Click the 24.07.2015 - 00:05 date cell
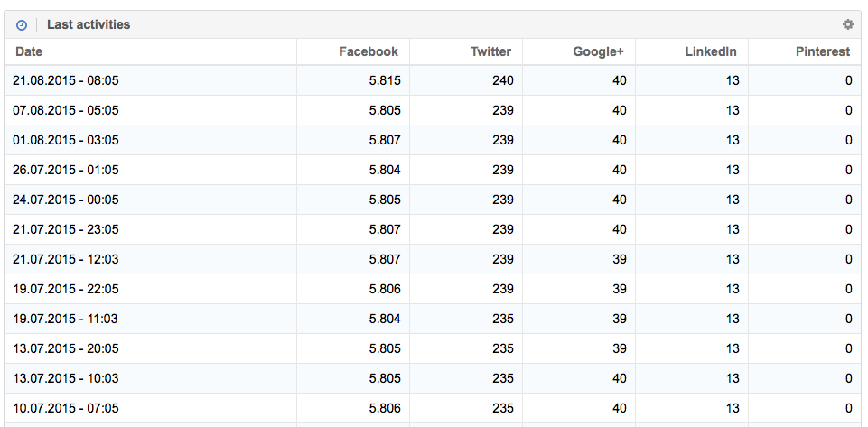 click(x=66, y=200)
